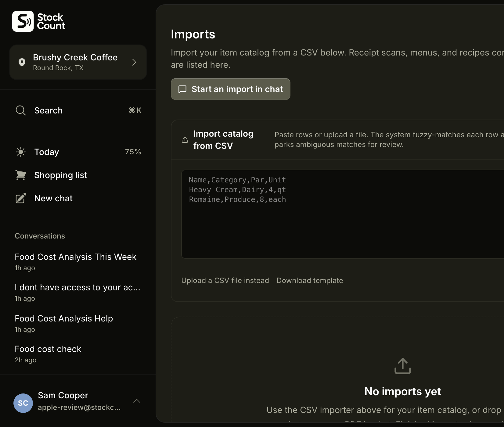The height and width of the screenshot is (427, 504).
Task: Open Food Cost Analysis Help conversation
Action: [x=78, y=323]
